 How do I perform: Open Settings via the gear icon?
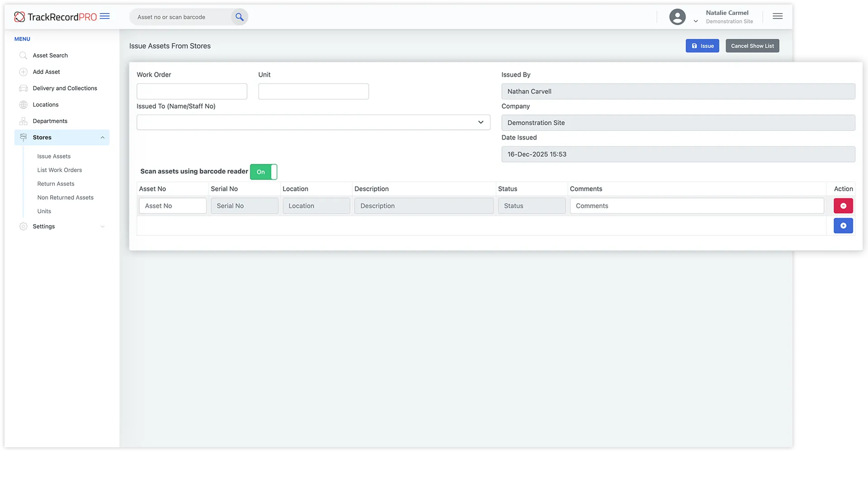click(24, 226)
